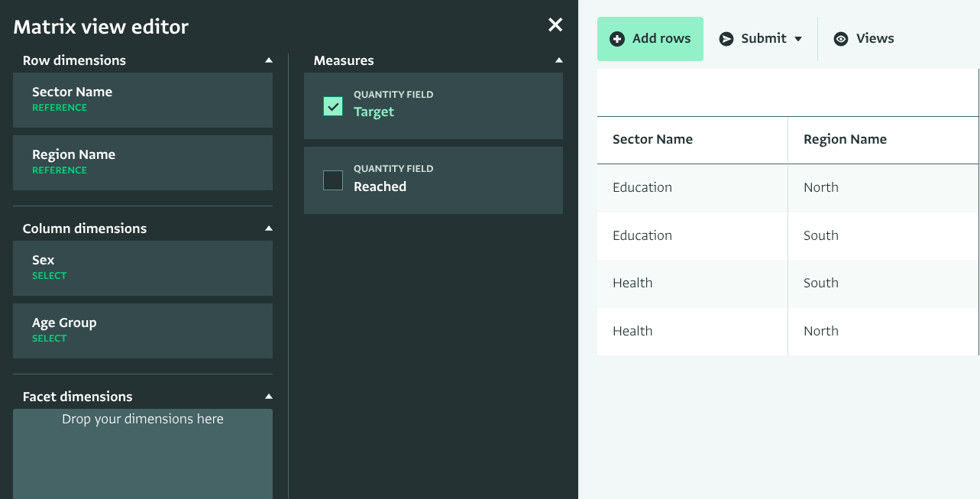Collapse the Row dimensions section
Screen dimensions: 980x499
coord(268,60)
